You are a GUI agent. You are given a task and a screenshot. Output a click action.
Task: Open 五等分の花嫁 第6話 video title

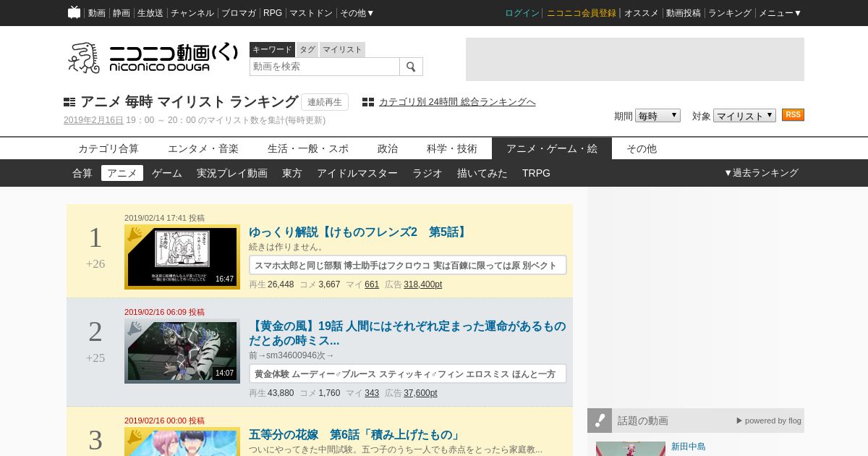[356, 435]
